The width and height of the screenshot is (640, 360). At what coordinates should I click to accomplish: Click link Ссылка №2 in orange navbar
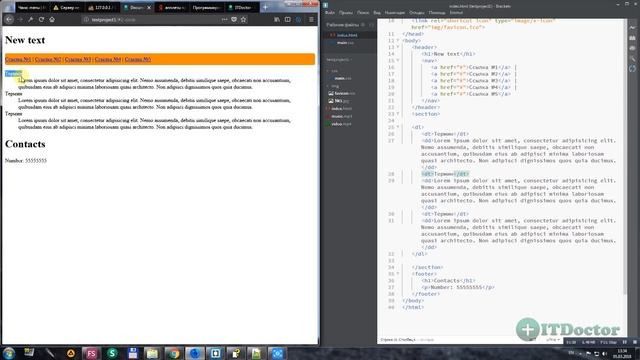coord(48,60)
